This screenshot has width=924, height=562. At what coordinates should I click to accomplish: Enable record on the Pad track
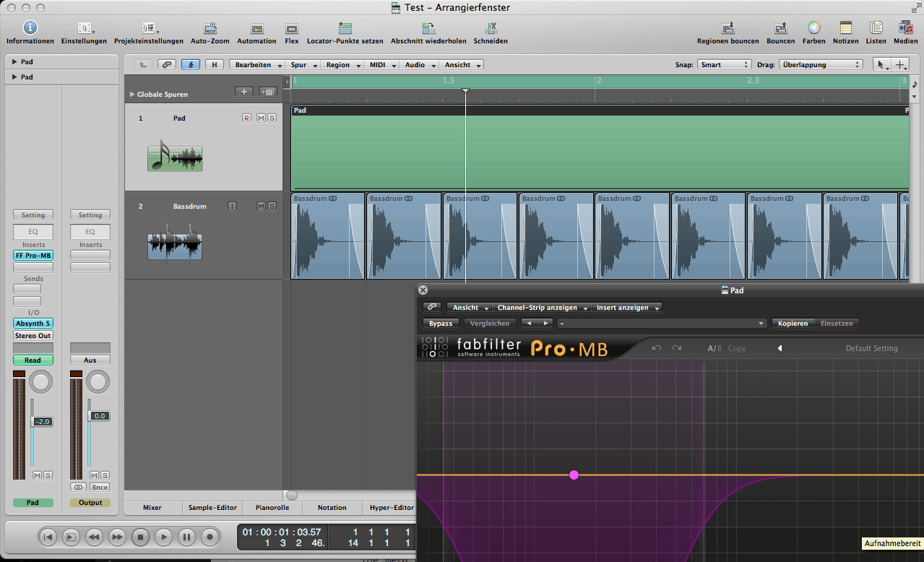(246, 118)
